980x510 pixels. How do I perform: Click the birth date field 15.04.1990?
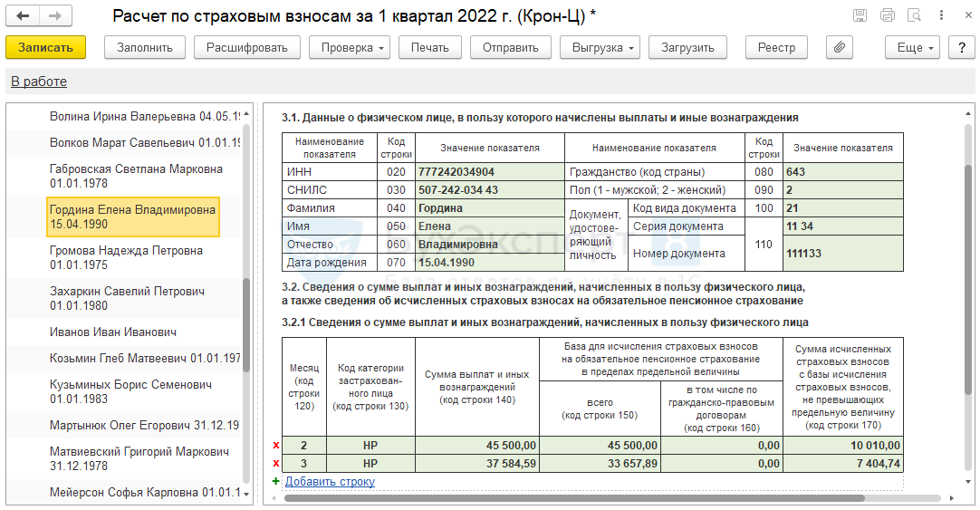coord(489,263)
